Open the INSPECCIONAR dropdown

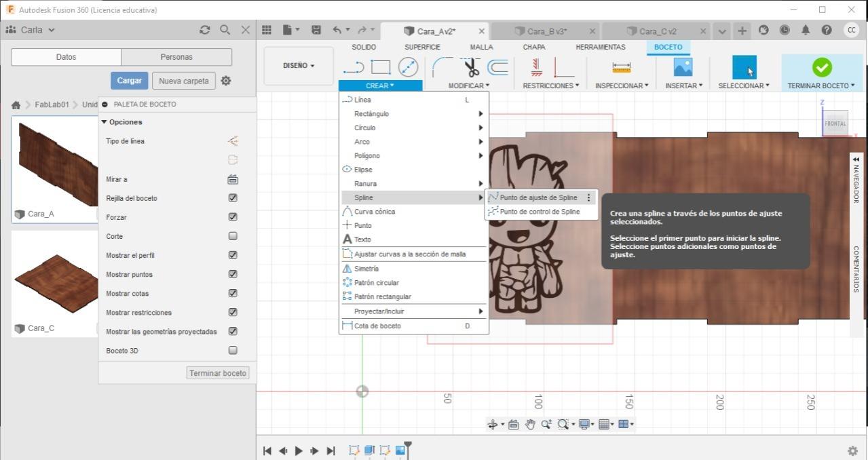(x=622, y=85)
